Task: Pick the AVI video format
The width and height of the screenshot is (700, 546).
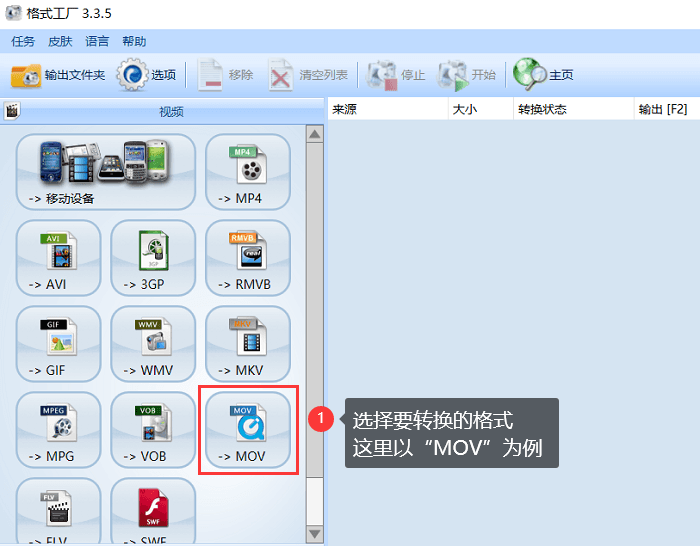Action: [x=58, y=258]
